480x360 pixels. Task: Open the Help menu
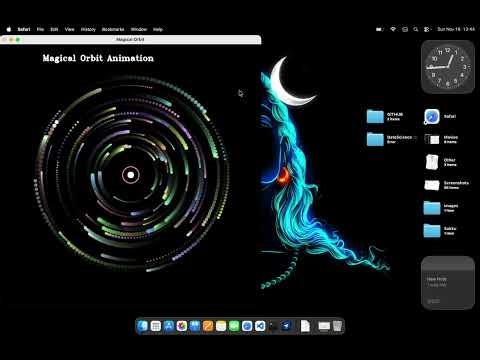click(158, 29)
